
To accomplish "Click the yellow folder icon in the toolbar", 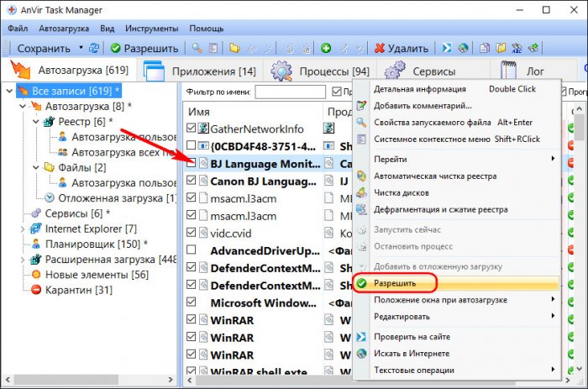I will click(x=234, y=48).
